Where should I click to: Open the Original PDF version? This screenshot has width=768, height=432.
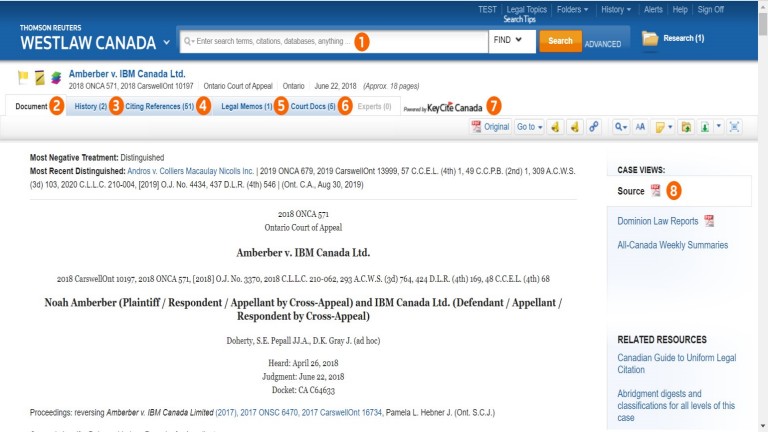(x=490, y=127)
